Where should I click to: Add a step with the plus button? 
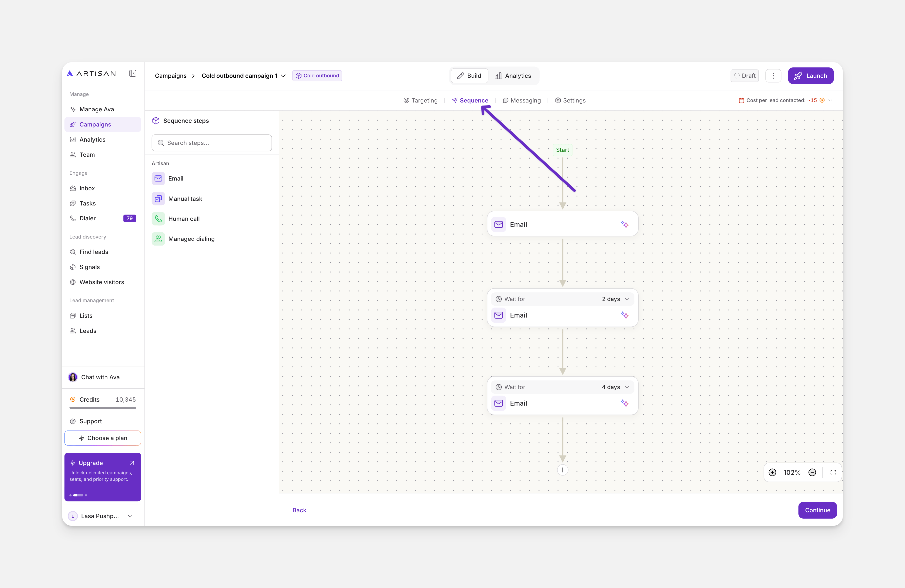click(562, 470)
